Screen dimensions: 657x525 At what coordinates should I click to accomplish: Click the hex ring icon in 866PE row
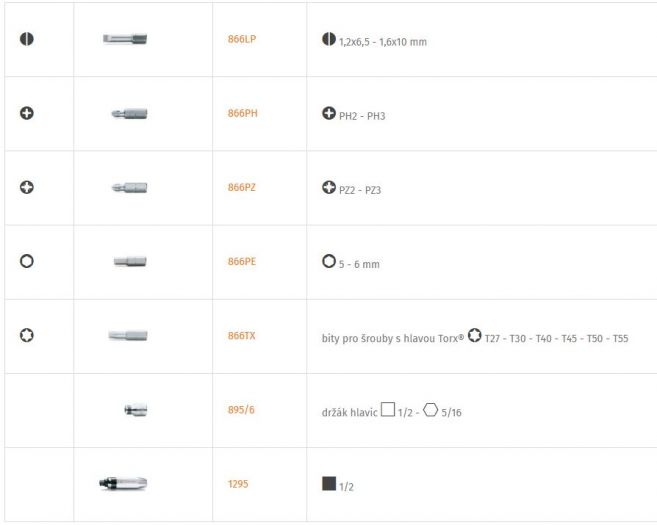coord(27,261)
